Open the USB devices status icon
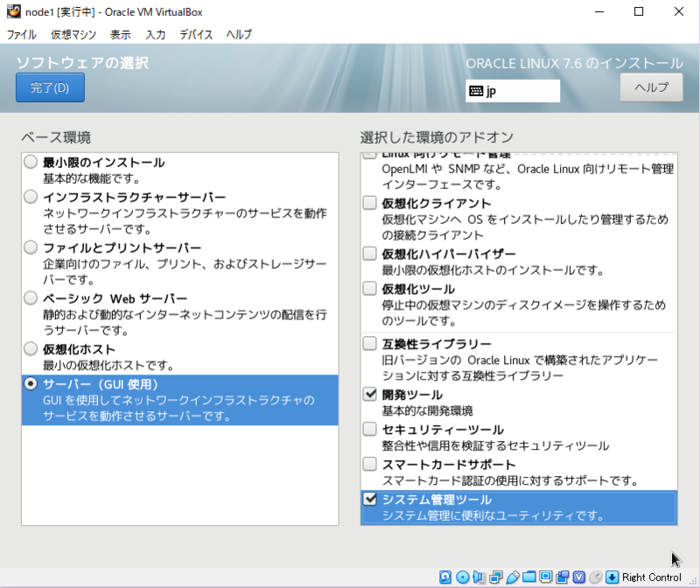The width and height of the screenshot is (700, 588). [513, 577]
